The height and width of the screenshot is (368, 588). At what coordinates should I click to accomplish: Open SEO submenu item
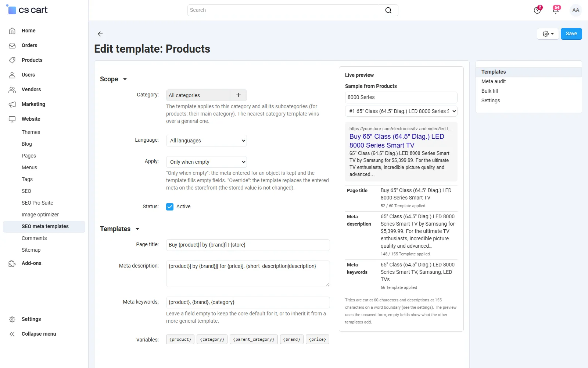pos(26,191)
